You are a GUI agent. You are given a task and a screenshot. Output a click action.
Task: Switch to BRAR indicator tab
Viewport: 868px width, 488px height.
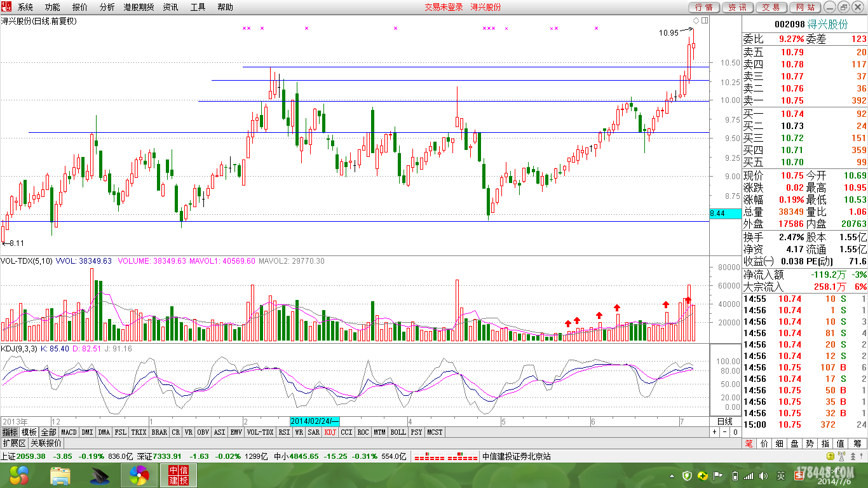(159, 432)
